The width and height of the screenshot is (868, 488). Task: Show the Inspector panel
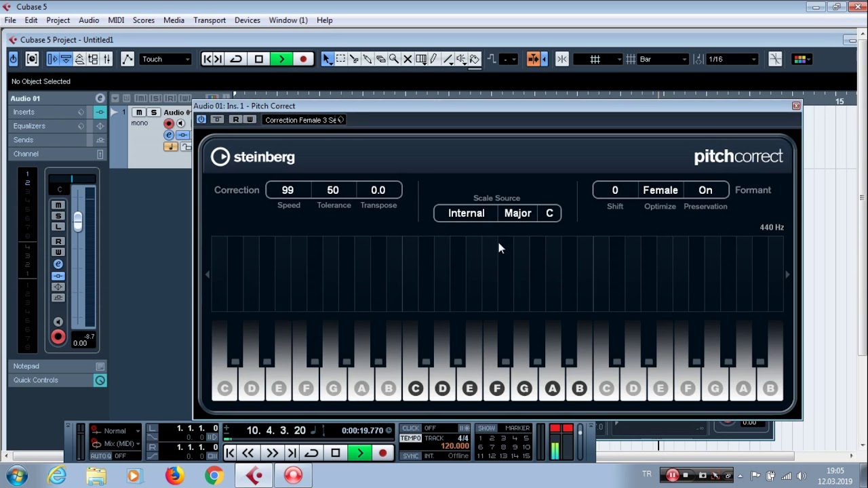coord(53,59)
